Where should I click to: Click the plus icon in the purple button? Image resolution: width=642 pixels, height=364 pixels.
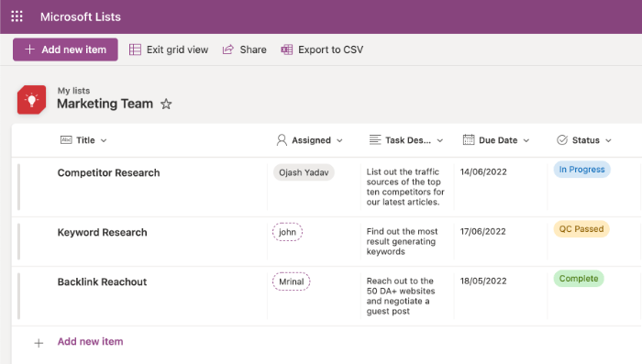pos(29,50)
